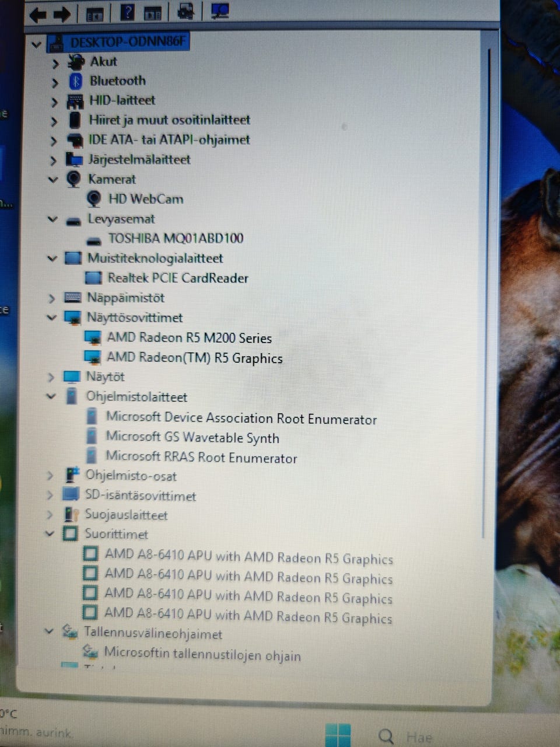Click the monitor icon beside Näytöt
This screenshot has width=560, height=747.
click(x=71, y=376)
